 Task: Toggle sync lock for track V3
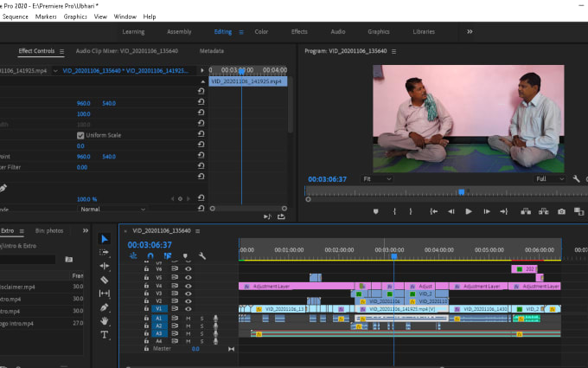click(x=175, y=294)
